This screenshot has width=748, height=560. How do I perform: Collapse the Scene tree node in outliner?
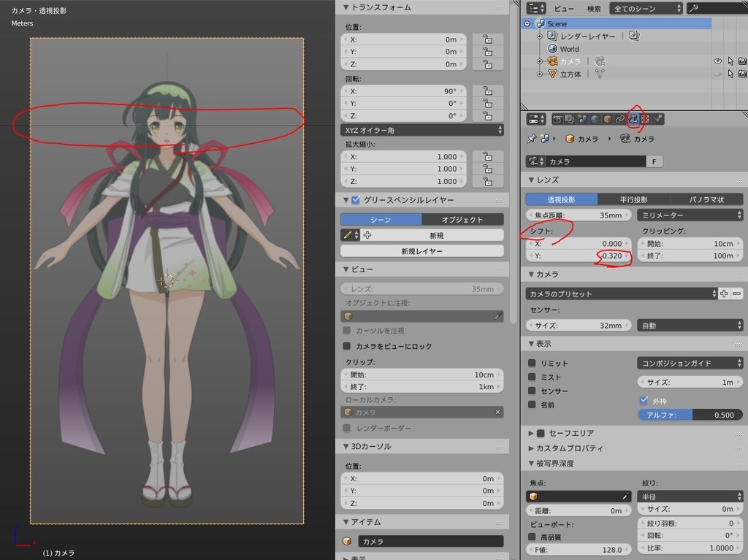point(527,23)
